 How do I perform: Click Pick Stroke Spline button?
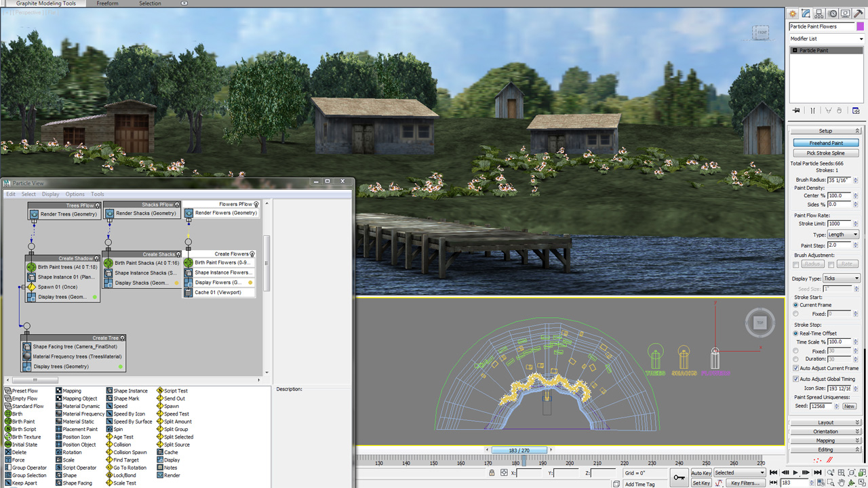click(826, 153)
